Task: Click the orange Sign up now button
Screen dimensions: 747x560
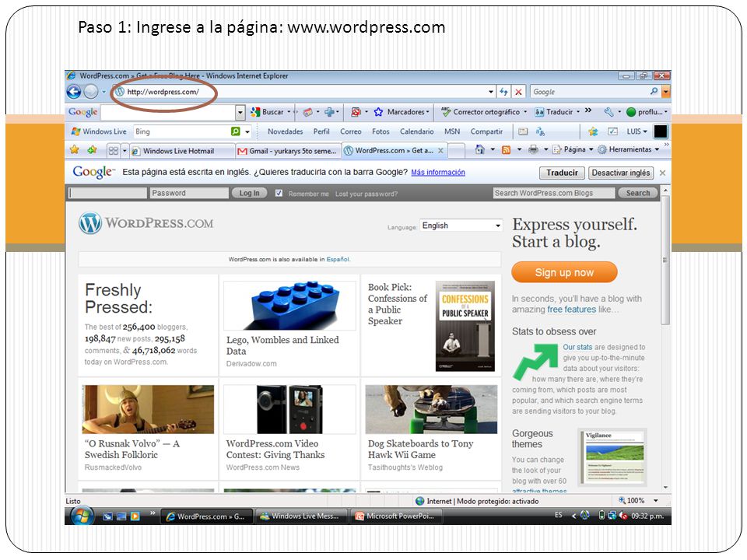Action: (564, 272)
